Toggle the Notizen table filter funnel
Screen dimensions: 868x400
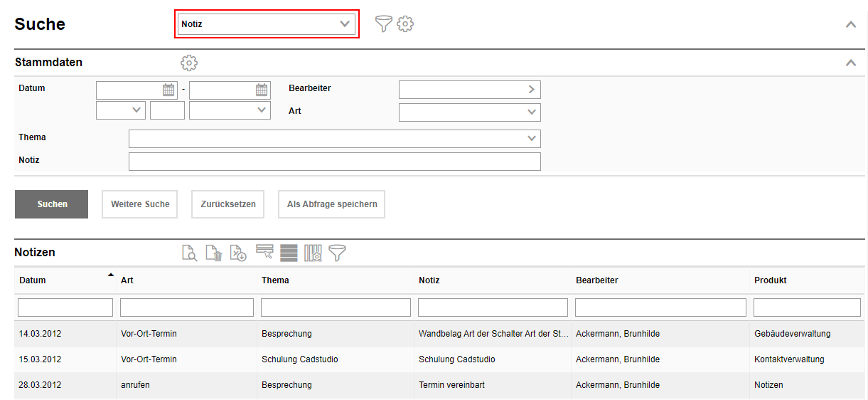pos(337,253)
